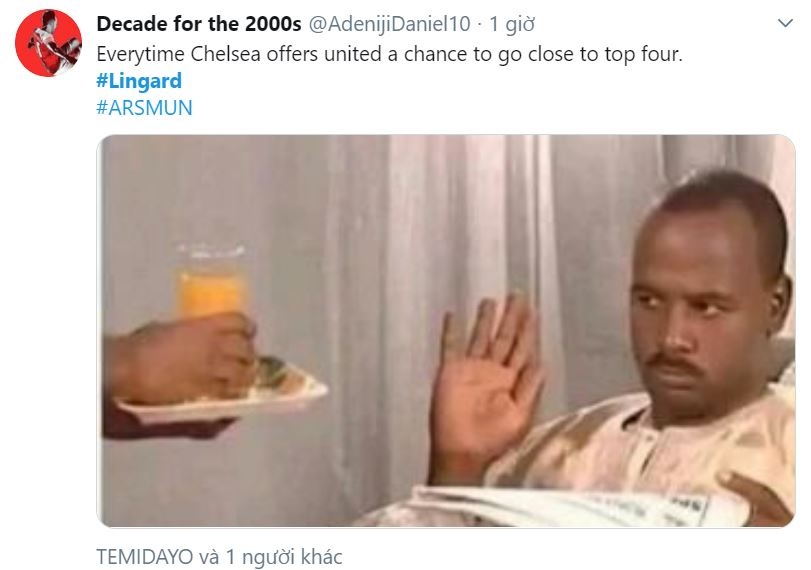Open the meme image attached to tweet
Viewport: 811px width, 570px height.
pyautogui.click(x=446, y=331)
